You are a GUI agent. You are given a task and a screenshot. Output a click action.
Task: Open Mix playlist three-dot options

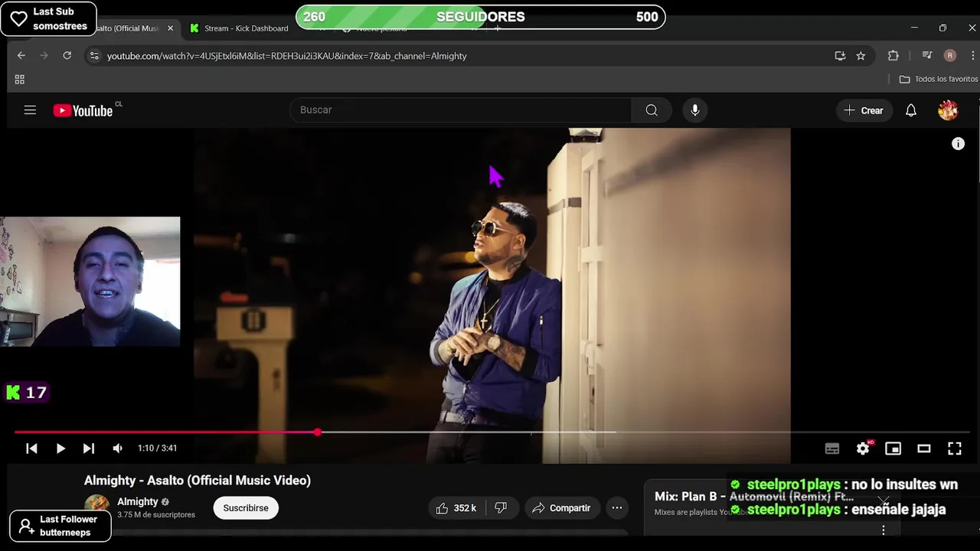pos(883,530)
